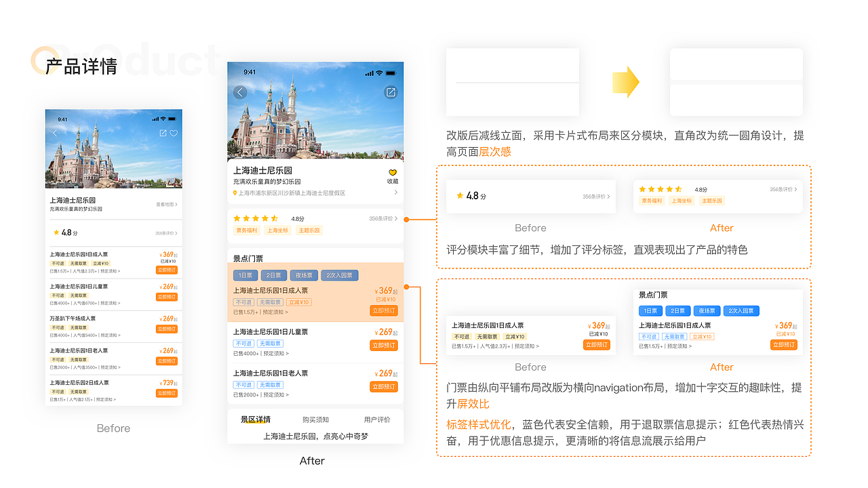Switch to 景区详情 tab
Image resolution: width=868 pixels, height=488 pixels.
[256, 420]
